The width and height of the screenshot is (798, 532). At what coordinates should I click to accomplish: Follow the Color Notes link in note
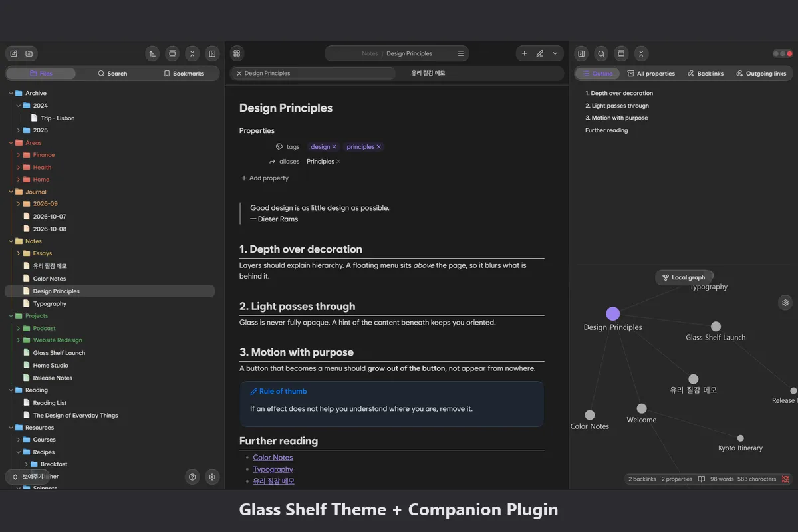pyautogui.click(x=273, y=458)
